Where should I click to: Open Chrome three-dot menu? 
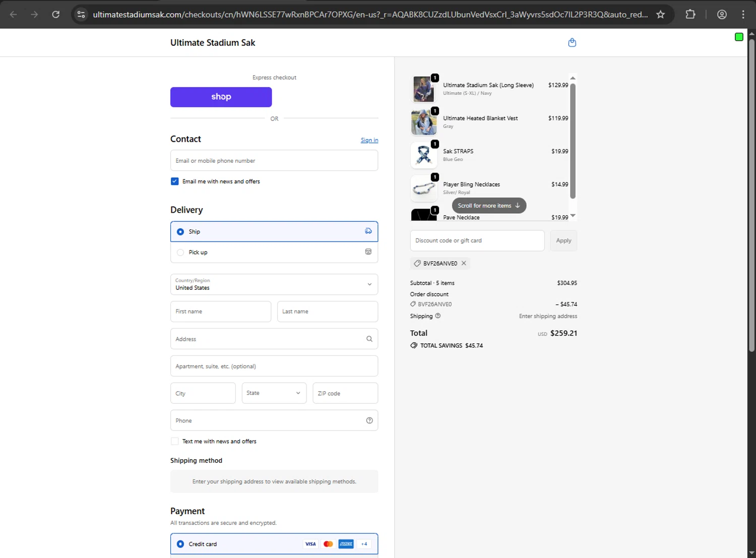coord(743,14)
